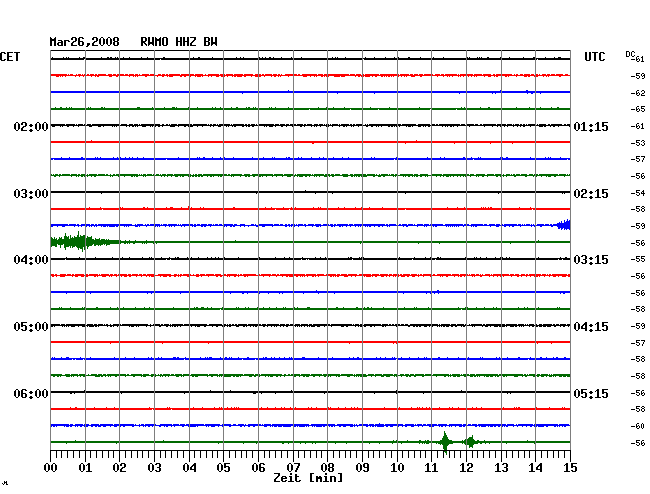650x494 pixels.
Task: Click the 04:00 CET time label
Action: 31,260
